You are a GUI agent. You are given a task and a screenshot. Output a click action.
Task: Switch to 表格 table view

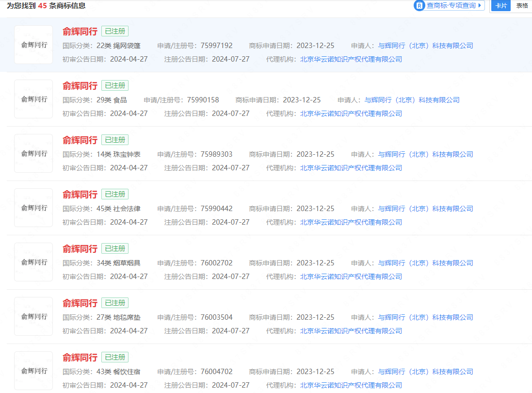[x=522, y=6]
